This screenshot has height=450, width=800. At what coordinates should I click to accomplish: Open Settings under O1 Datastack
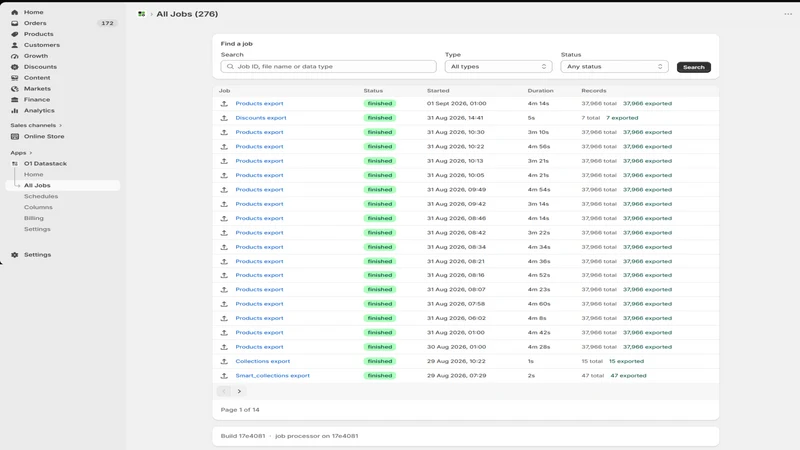pos(37,230)
